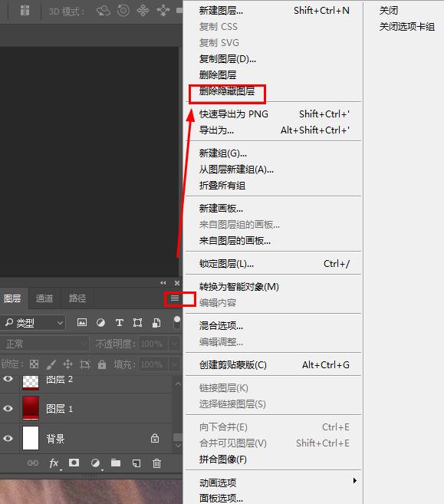Hide the 背景 layer

tap(8, 438)
